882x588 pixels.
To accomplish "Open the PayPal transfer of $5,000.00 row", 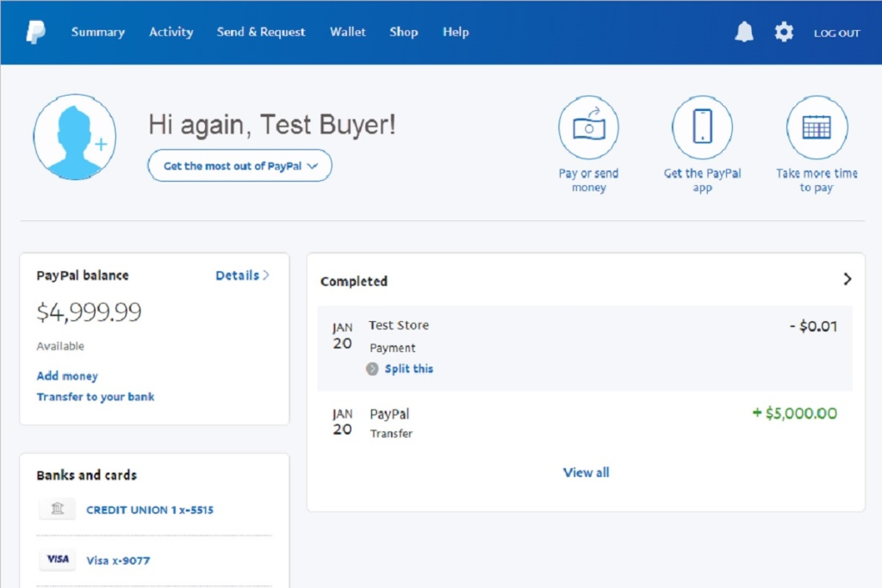I will click(x=585, y=422).
